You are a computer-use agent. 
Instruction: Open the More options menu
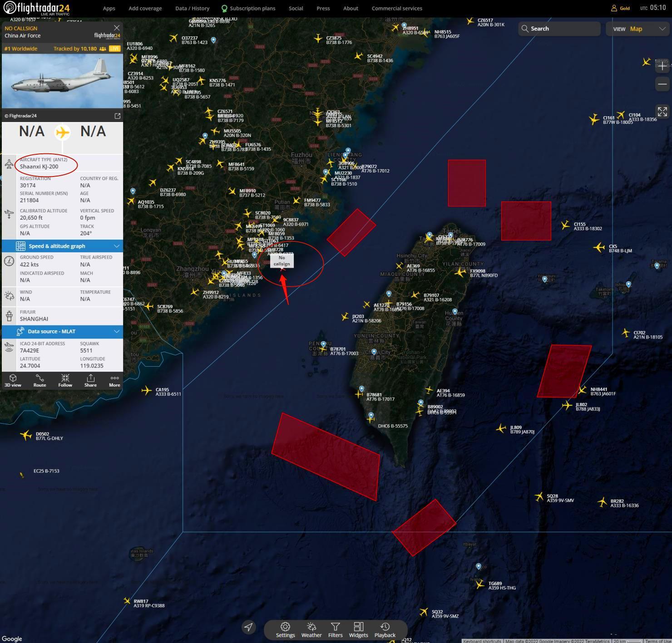pos(114,380)
